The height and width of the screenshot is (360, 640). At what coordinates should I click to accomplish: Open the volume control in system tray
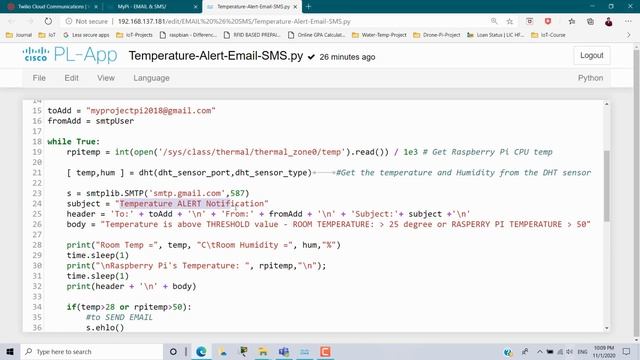coord(569,351)
